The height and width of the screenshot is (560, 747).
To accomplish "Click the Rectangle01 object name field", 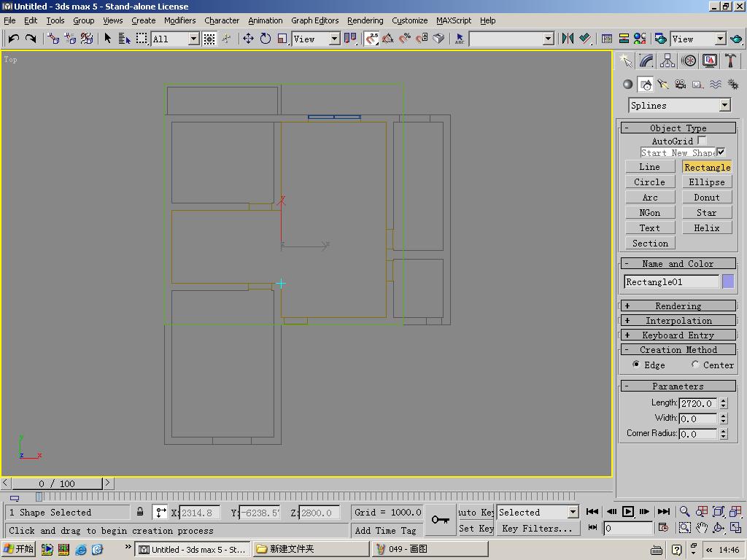I will [671, 281].
